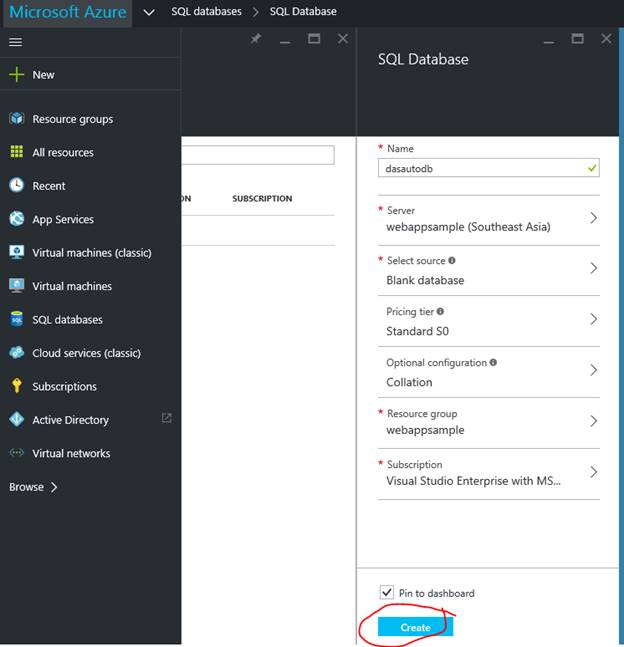The height and width of the screenshot is (647, 624).
Task: Open SQL databases icon in sidebar
Action: click(x=16, y=319)
